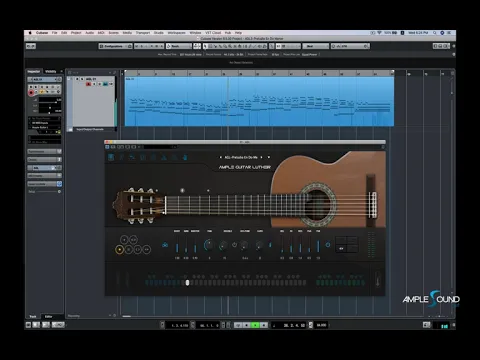
Task: Open the quantize preset dropdown in the toolbar
Action: 350,46
